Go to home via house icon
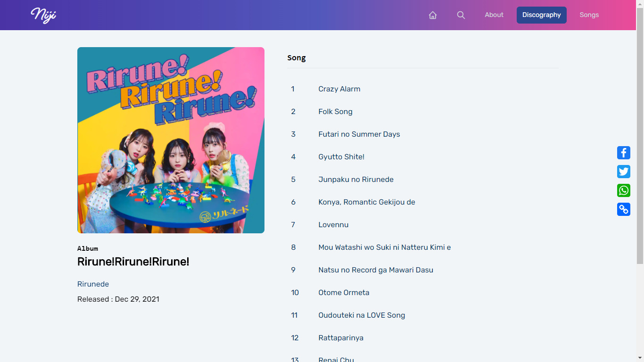This screenshot has height=362, width=644. coord(433,15)
